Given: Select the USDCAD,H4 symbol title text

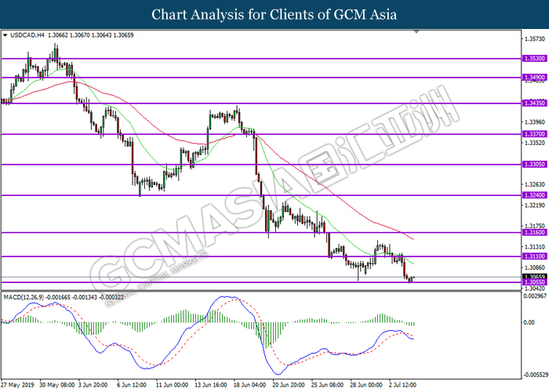Looking at the screenshot, I should (27, 35).
